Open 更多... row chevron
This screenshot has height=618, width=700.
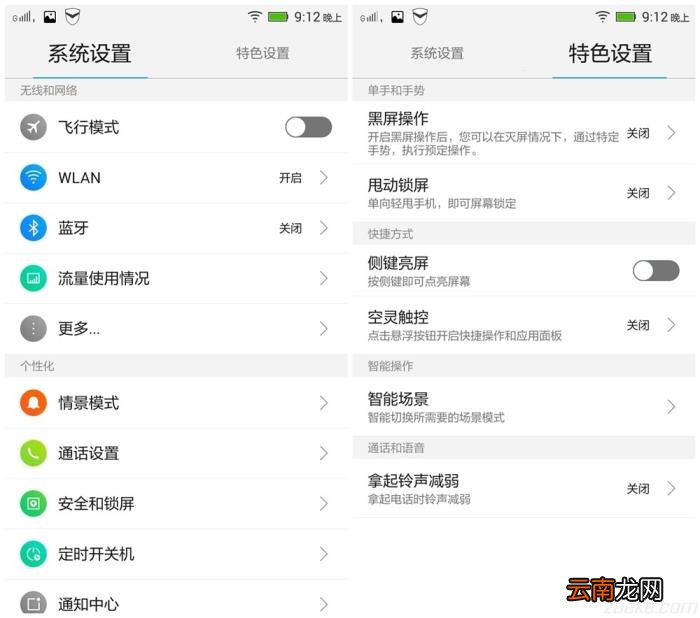click(324, 329)
